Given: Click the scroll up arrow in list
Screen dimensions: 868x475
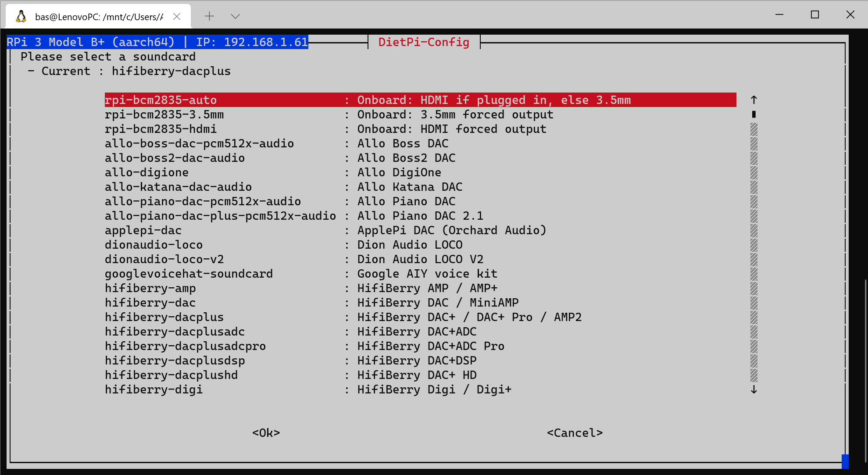Looking at the screenshot, I should click(x=754, y=100).
